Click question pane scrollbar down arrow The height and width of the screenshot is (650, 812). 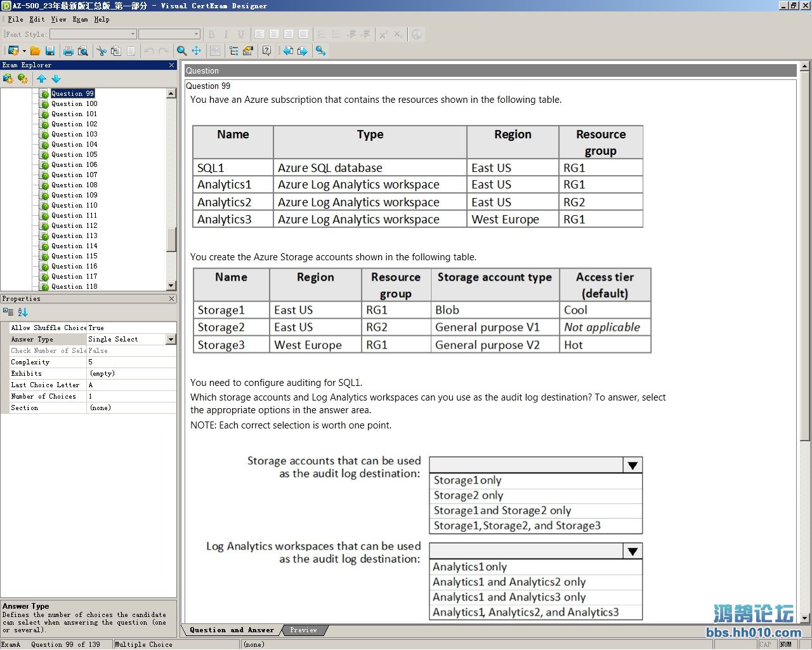pyautogui.click(x=805, y=618)
